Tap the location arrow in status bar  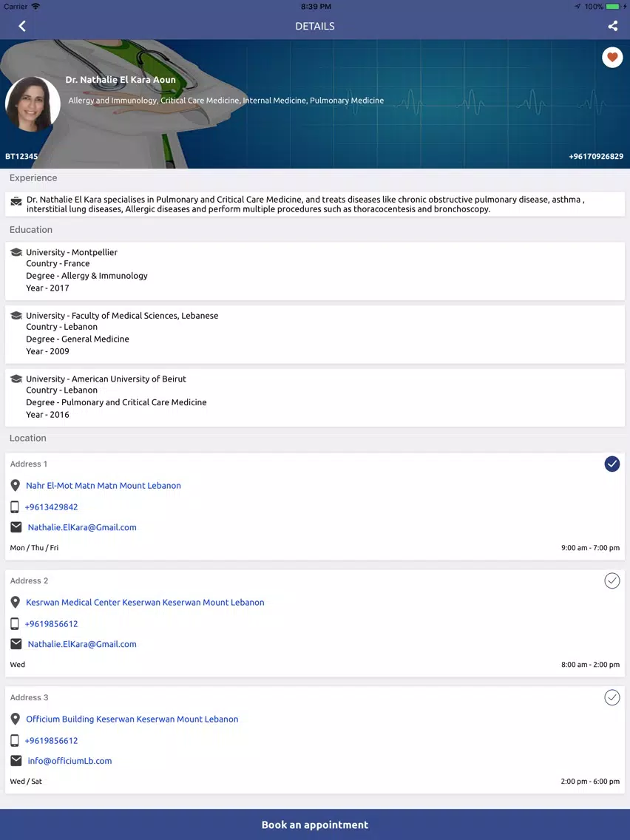(x=577, y=7)
